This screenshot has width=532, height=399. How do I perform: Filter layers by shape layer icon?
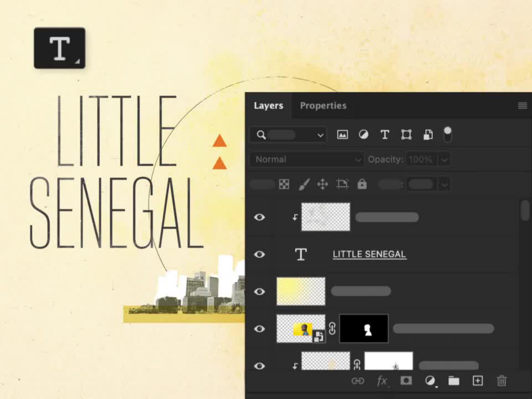tap(406, 135)
